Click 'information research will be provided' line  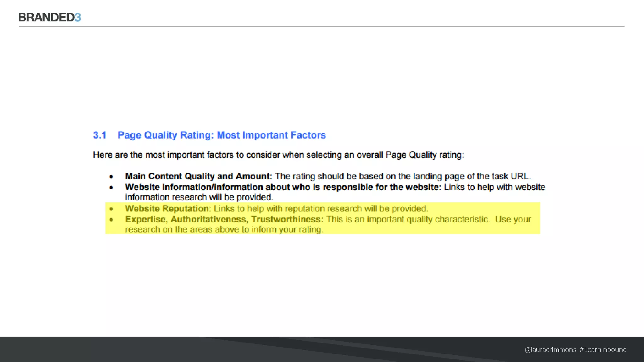point(199,197)
